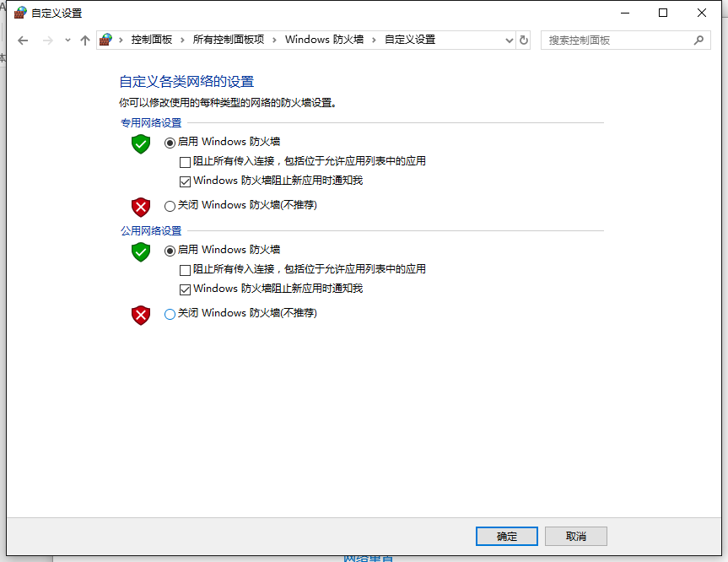Go back with the left arrow button
728x562 pixels.
coord(23,41)
